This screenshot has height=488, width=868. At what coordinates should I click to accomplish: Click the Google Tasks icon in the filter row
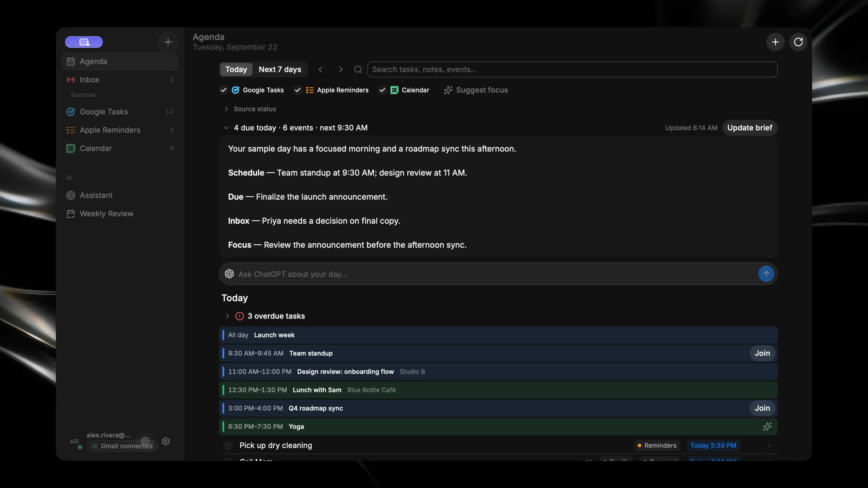(235, 90)
